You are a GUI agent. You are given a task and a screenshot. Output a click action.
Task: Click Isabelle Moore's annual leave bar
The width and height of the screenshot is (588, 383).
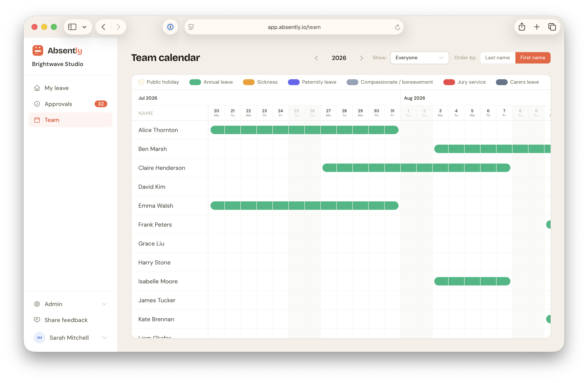point(472,281)
